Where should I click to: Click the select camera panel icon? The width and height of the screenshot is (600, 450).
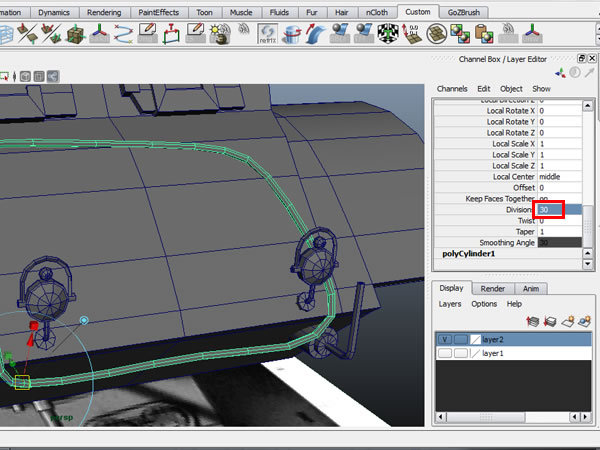pos(4,77)
